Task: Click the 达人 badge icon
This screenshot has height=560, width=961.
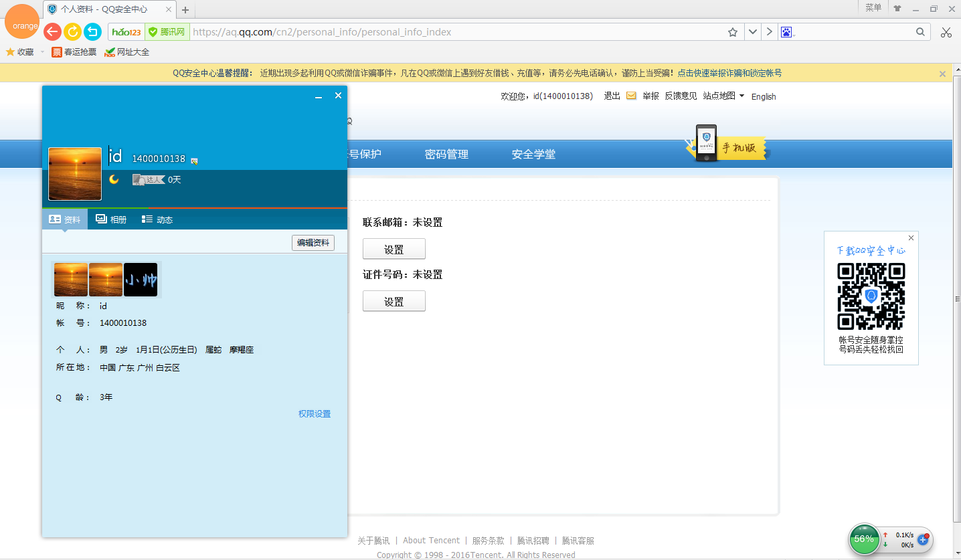Action: pos(149,179)
